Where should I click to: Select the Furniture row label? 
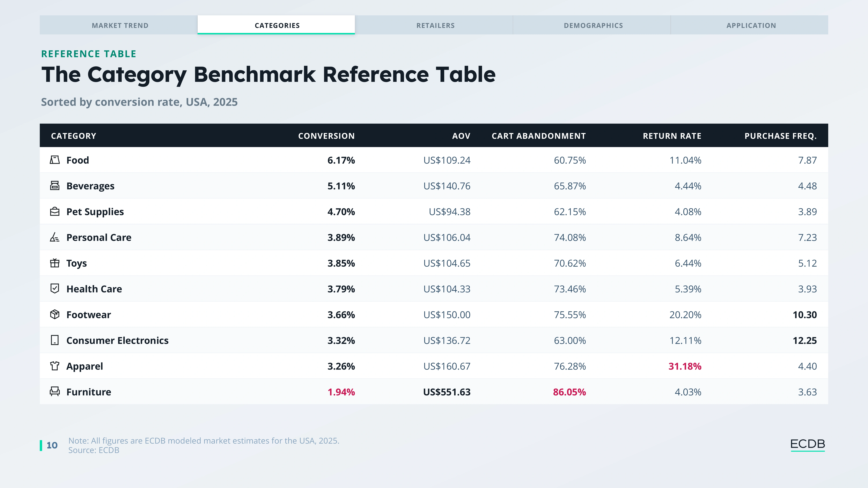tap(89, 392)
